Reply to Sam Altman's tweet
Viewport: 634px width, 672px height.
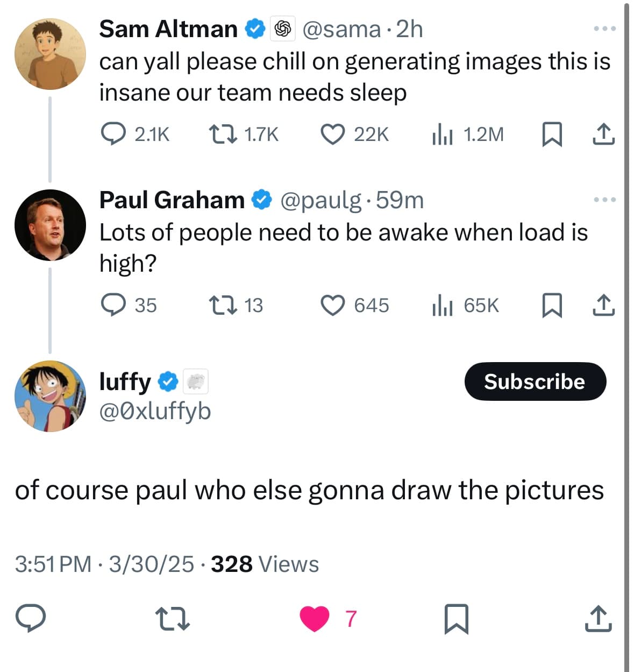point(113,134)
